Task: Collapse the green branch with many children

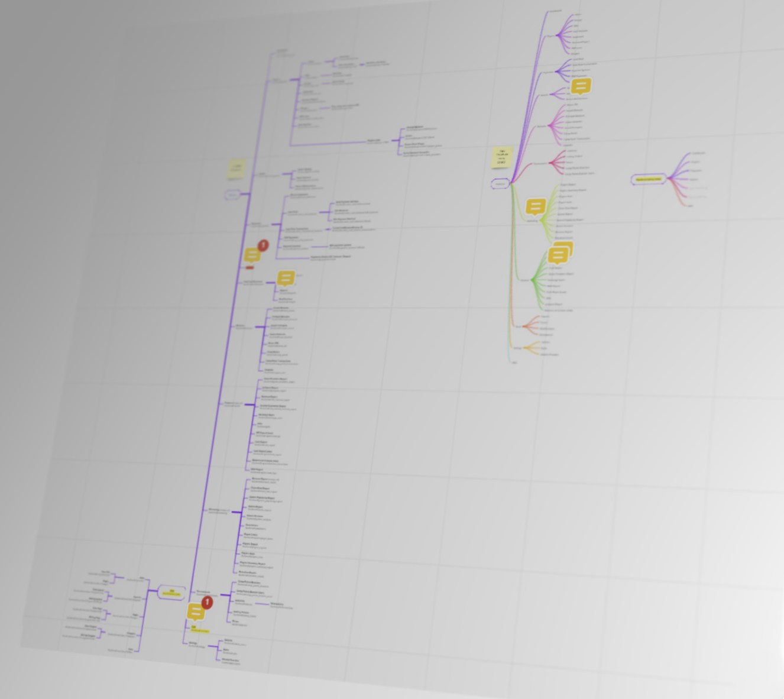Action: 533,280
